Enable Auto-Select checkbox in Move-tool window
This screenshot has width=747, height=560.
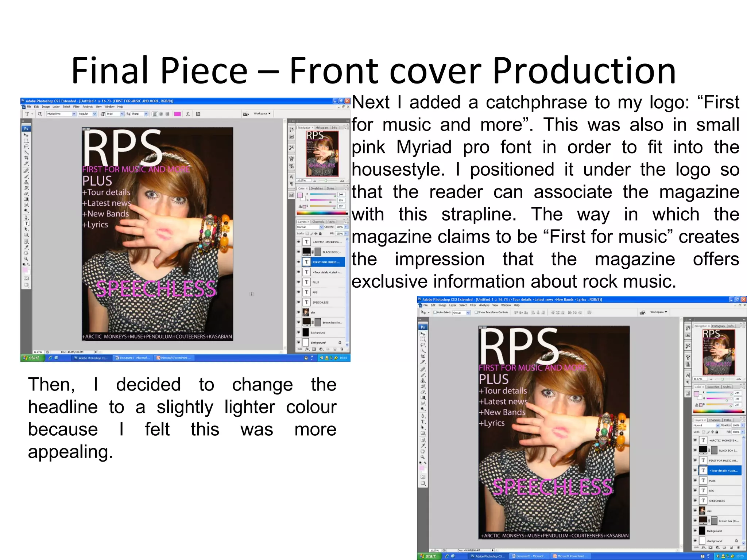(435, 312)
